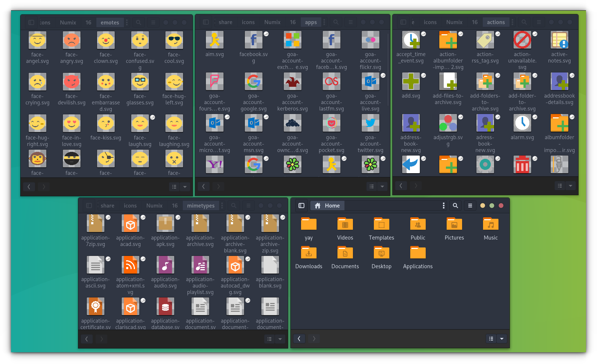Select face-devilish.svg icon
Viewport: 597px width, 364px height.
[x=72, y=82]
